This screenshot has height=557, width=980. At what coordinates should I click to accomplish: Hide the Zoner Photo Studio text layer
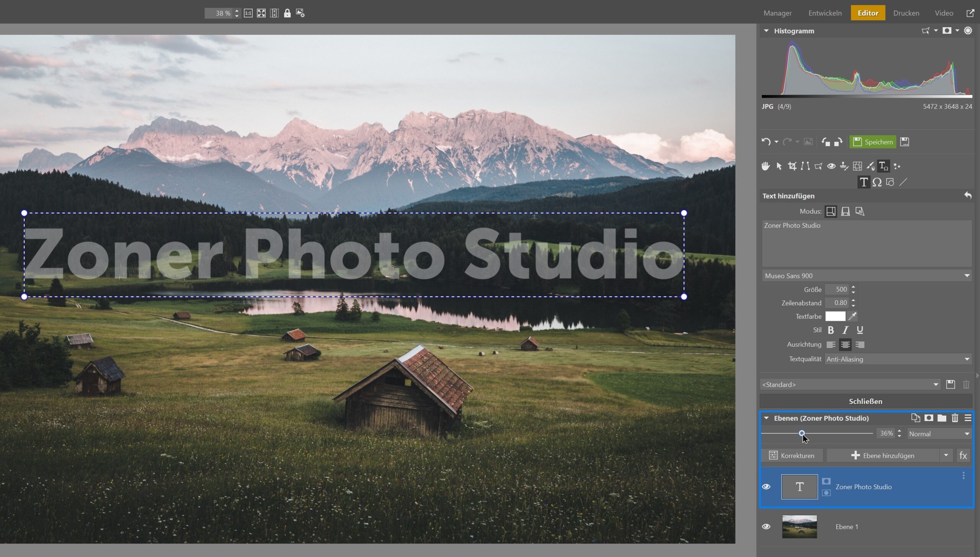pyautogui.click(x=766, y=487)
